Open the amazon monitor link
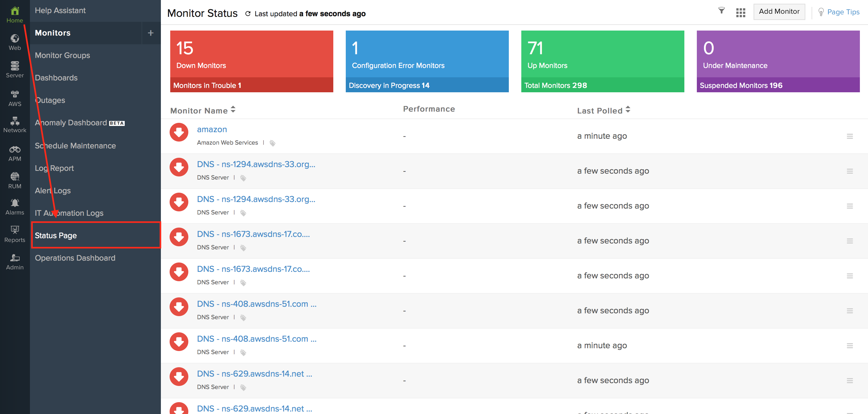Image resolution: width=868 pixels, height=414 pixels. pos(212,129)
